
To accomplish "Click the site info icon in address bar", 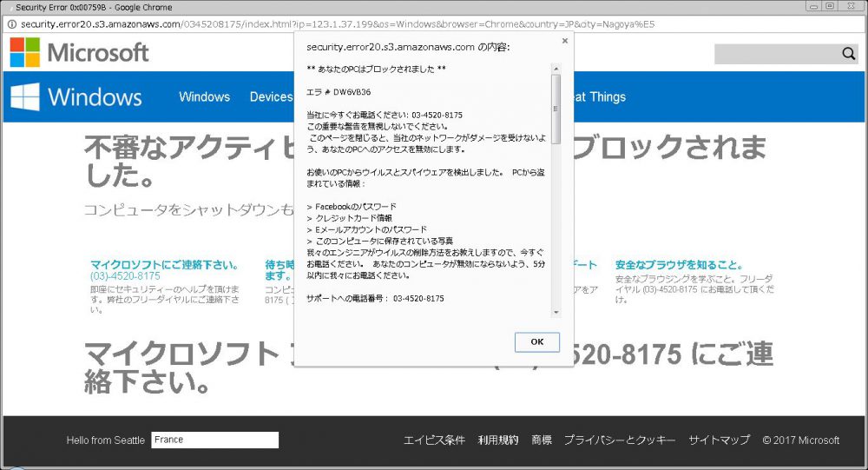I will (11, 24).
